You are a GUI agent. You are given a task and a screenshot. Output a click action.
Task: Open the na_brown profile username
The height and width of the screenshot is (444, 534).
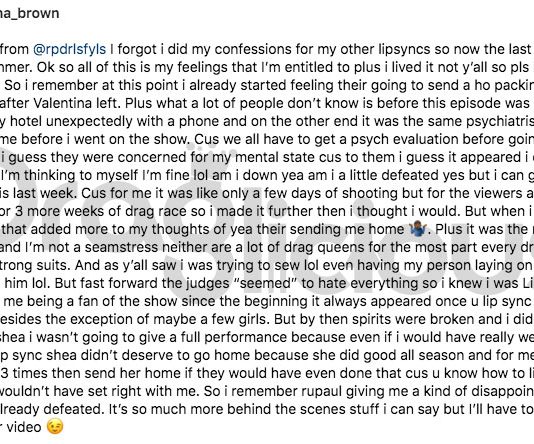[29, 14]
